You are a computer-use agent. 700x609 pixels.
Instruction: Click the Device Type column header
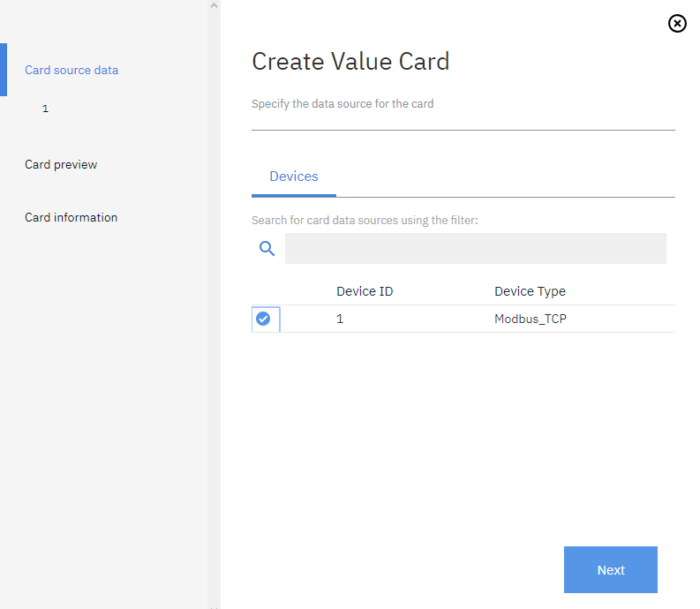tap(530, 291)
